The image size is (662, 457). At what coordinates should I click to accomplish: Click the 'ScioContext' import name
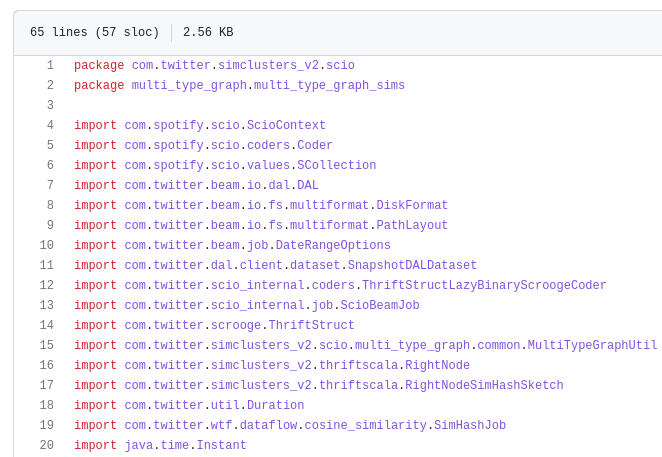click(x=286, y=125)
